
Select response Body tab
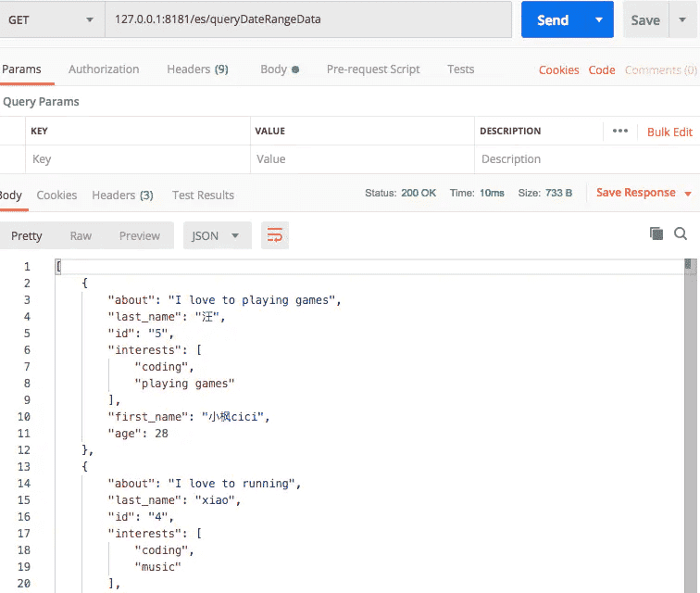(11, 196)
